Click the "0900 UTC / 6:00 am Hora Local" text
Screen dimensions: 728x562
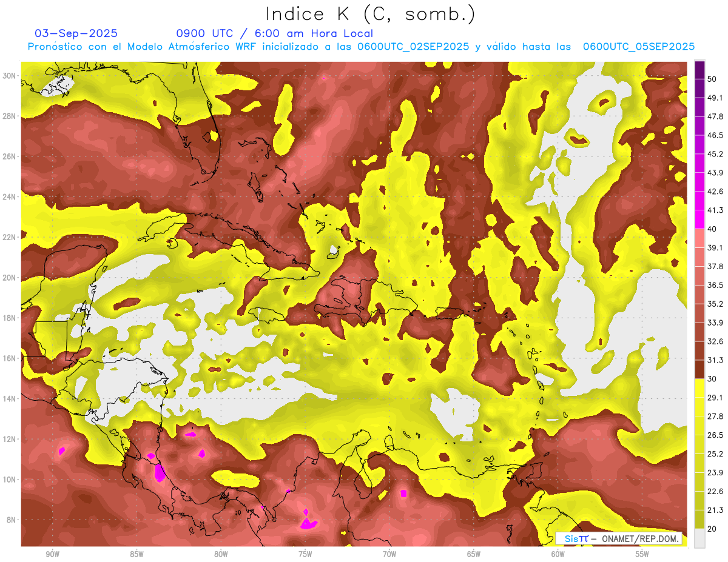click(275, 33)
